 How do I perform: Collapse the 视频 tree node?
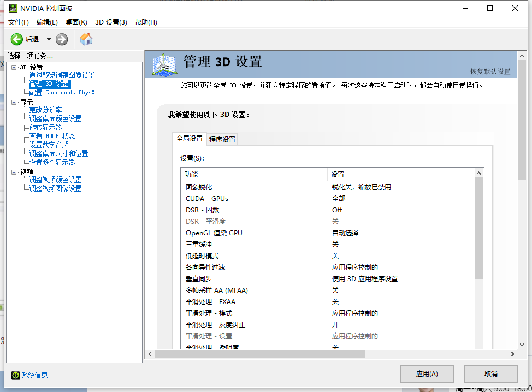pos(14,172)
